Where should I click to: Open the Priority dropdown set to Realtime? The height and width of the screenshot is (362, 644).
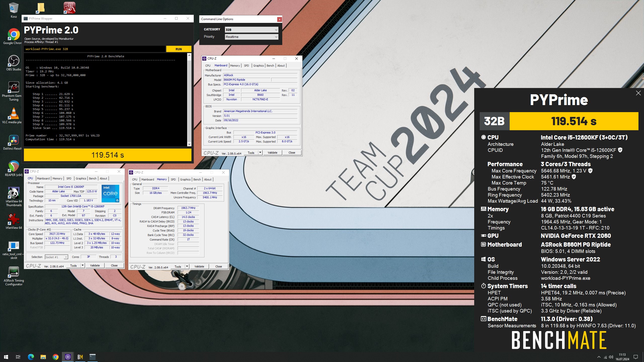(251, 37)
